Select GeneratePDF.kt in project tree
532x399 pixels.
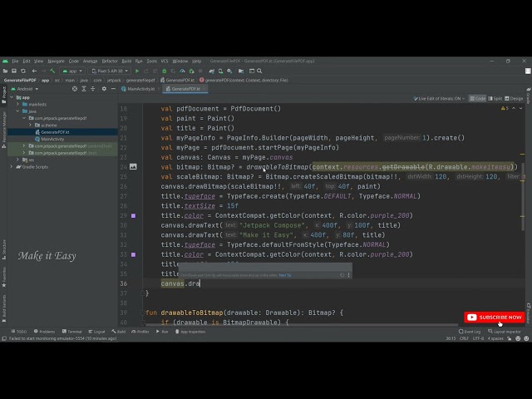[x=55, y=132]
